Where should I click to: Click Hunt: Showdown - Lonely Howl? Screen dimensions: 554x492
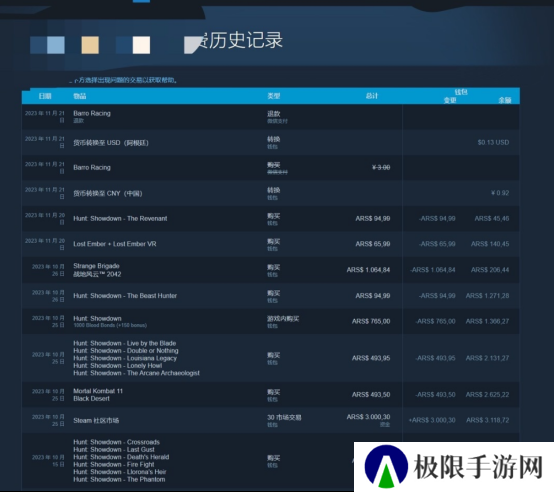click(118, 366)
